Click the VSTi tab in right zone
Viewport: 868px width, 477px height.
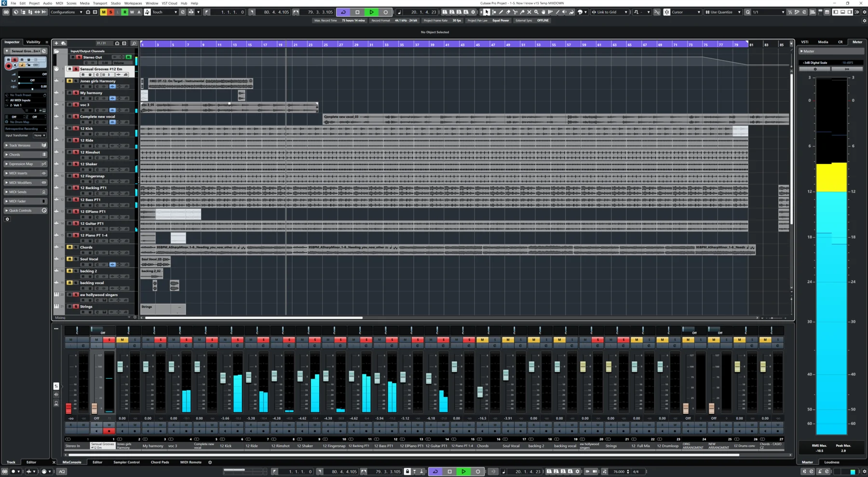point(805,42)
